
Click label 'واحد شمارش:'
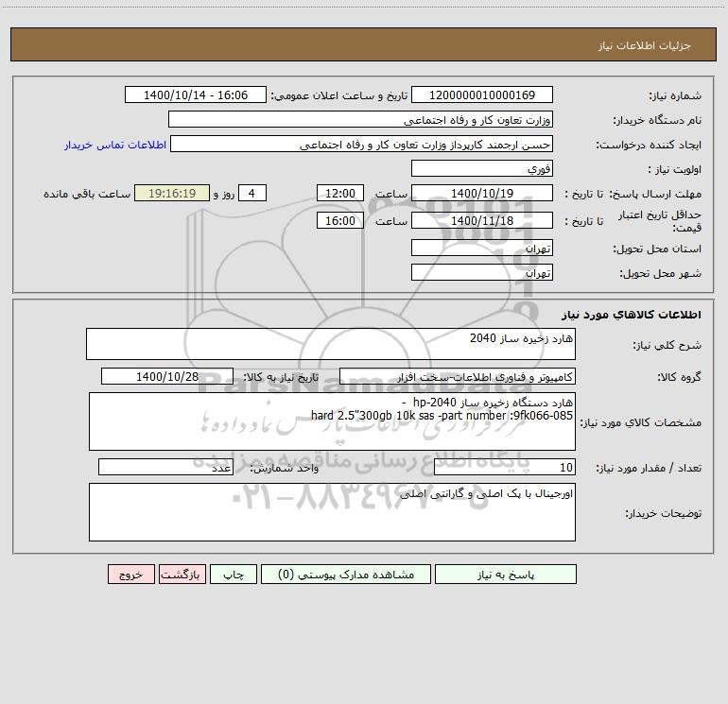tap(285, 469)
